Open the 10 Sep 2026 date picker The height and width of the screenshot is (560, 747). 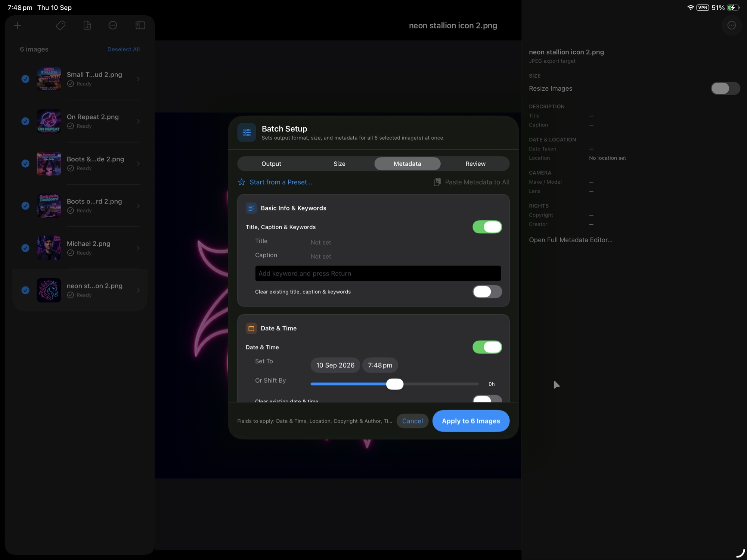point(335,365)
